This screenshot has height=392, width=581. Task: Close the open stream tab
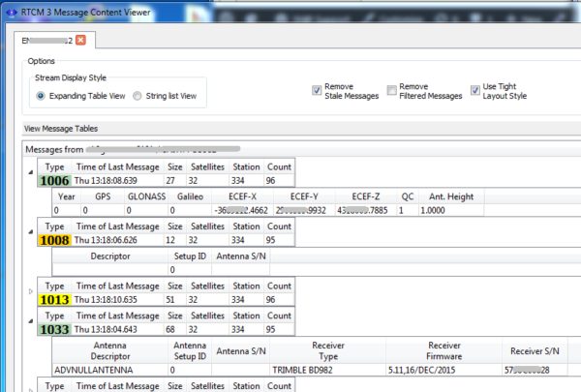pos(81,40)
